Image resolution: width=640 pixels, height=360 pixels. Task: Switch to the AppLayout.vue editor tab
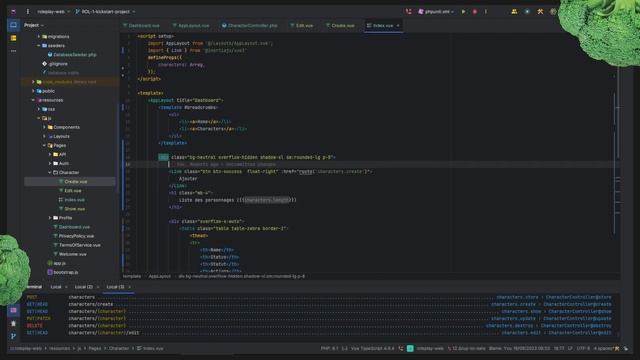pos(191,25)
